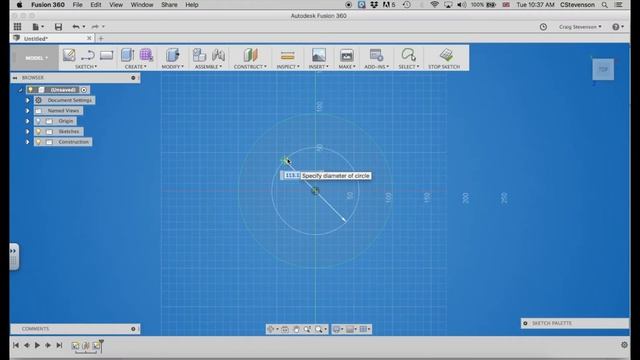Viewport: 640px width, 360px height.
Task: Select the Look At navigation icon
Action: point(285,329)
